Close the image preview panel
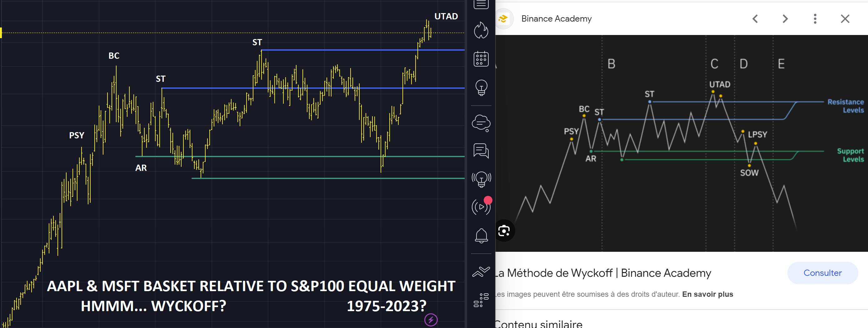This screenshot has width=868, height=328. tap(845, 18)
